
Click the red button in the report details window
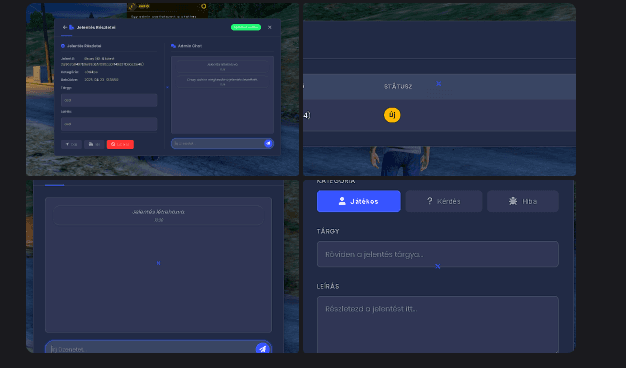tap(120, 144)
